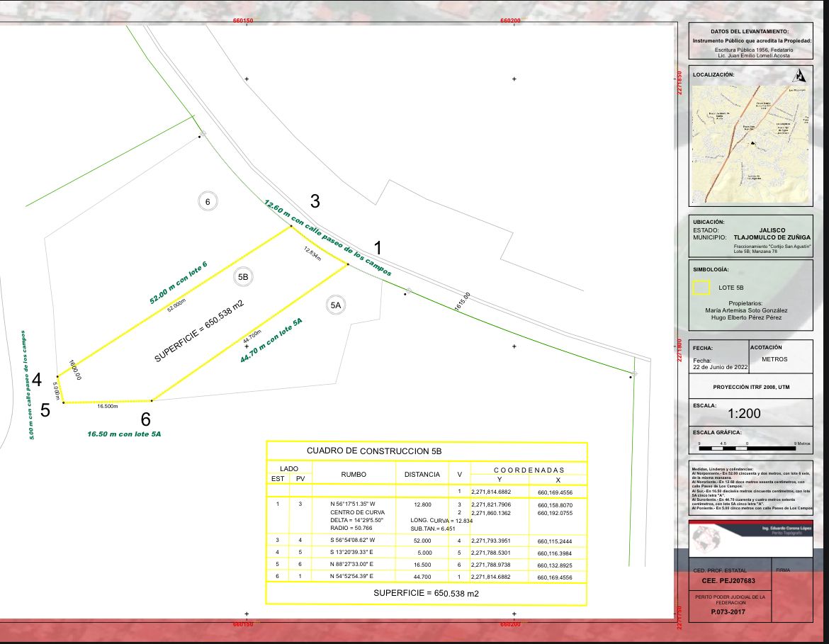The width and height of the screenshot is (829, 644).
Task: Click the RUMBO column header
Action: click(x=354, y=474)
